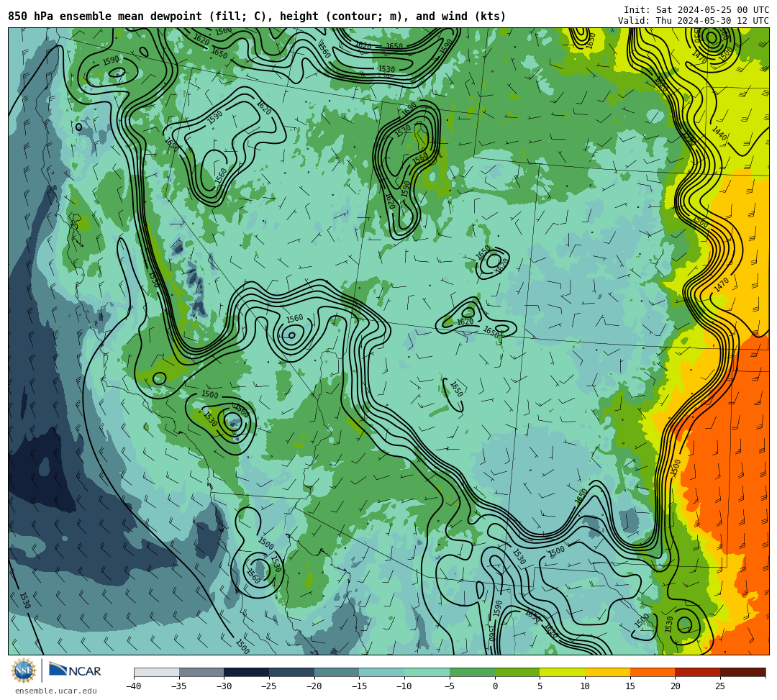Viewport: 777px width, 700px height.
Task: Click the 5 colorbar tick label
Action: (540, 686)
